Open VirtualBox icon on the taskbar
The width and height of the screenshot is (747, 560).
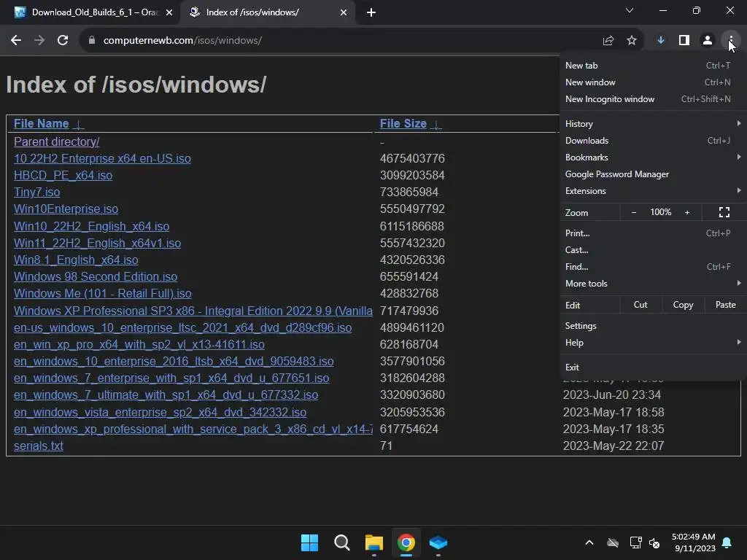(438, 542)
